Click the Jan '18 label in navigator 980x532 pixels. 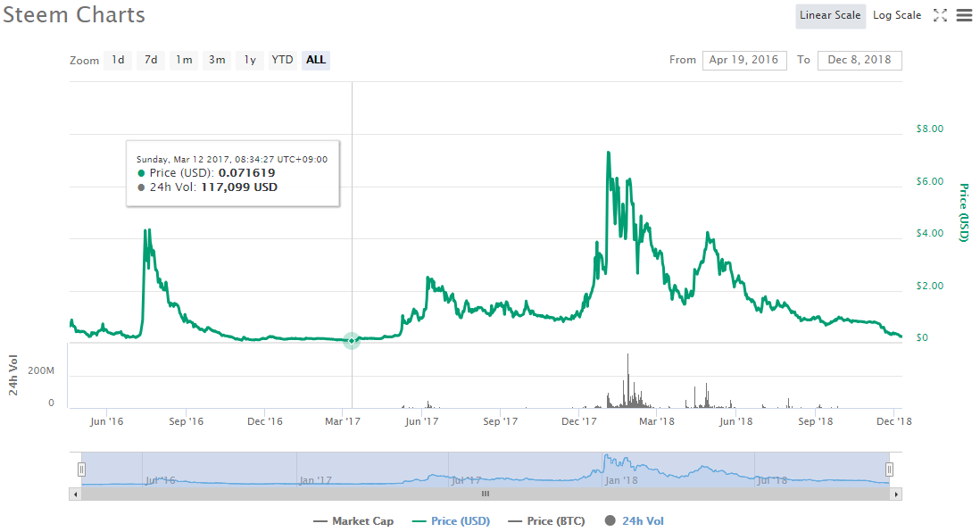click(621, 481)
